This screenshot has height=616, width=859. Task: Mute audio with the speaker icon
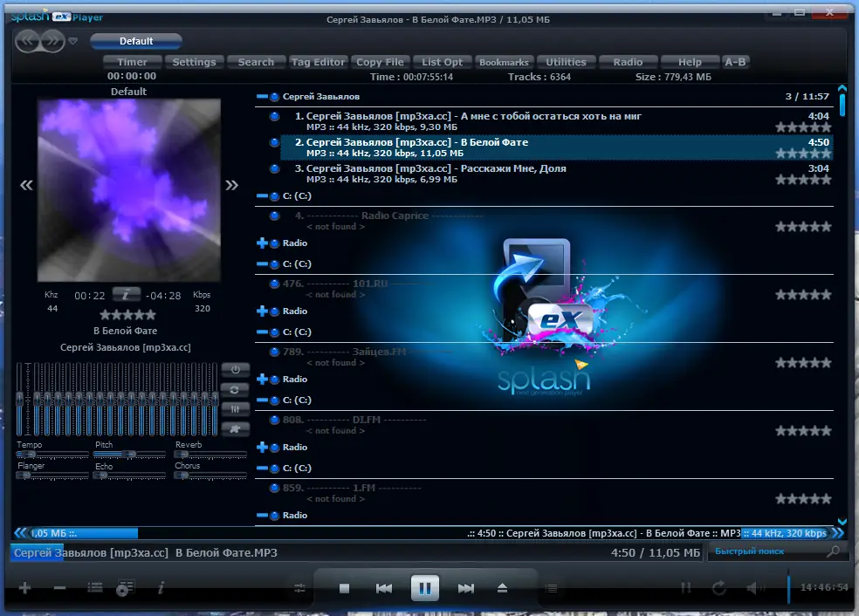pos(755,588)
